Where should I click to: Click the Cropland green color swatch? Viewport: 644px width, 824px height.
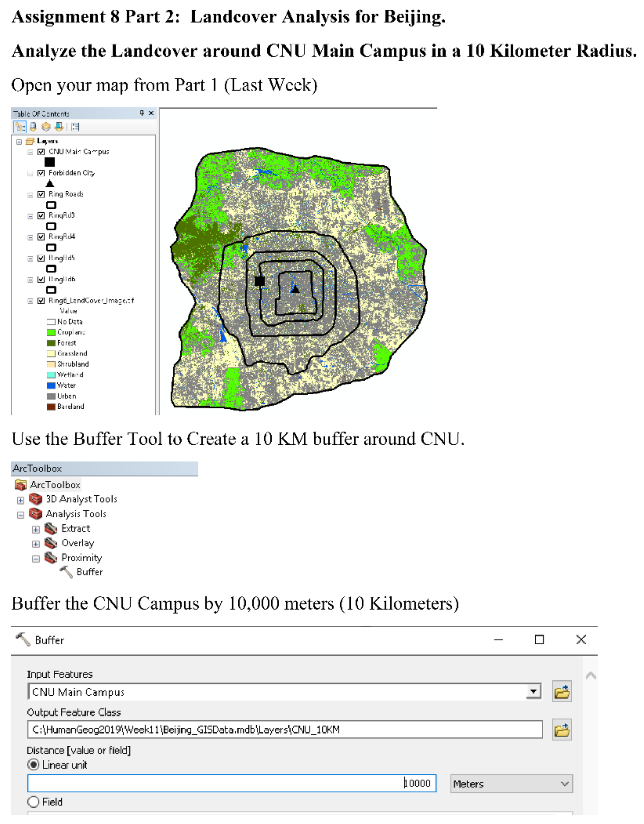pyautogui.click(x=51, y=333)
